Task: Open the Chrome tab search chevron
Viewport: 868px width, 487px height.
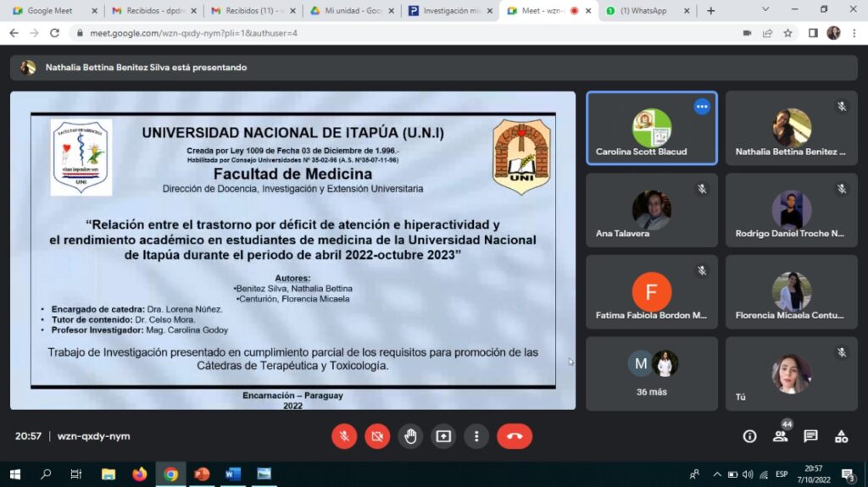Action: [765, 10]
